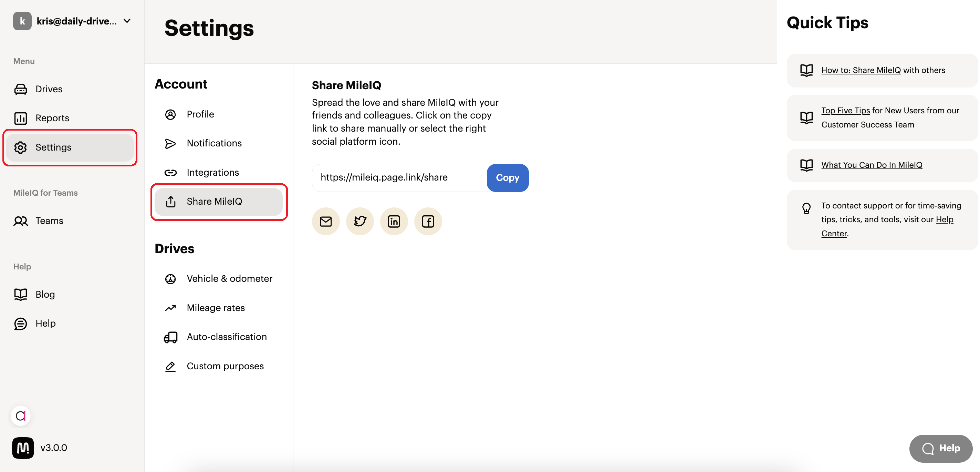Open Mileage rates settings
The width and height of the screenshot is (980, 472).
[x=218, y=308]
